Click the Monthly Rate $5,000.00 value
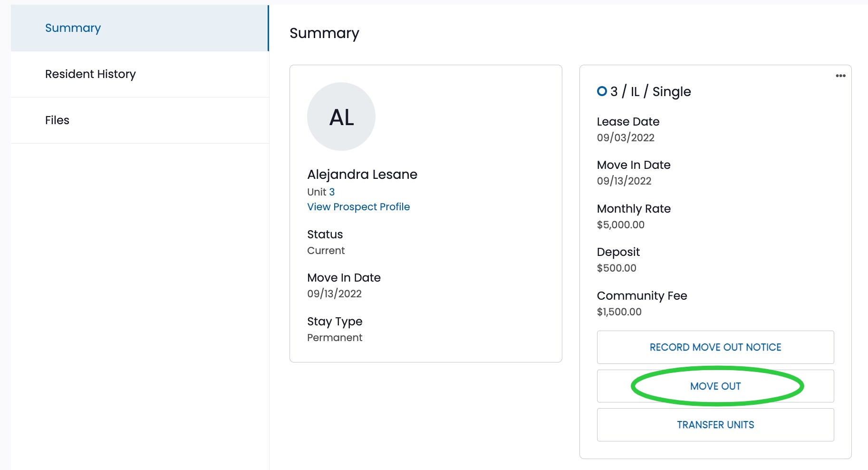The height and width of the screenshot is (470, 868). point(621,225)
